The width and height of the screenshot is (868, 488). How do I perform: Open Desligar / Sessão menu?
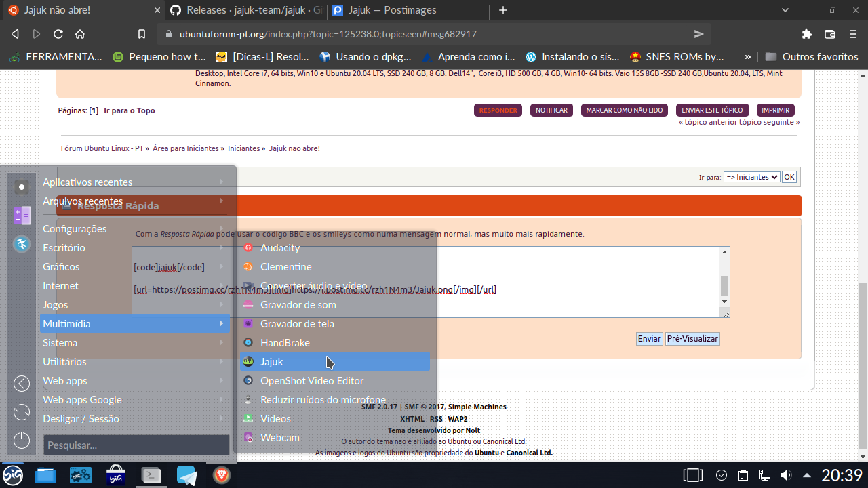(x=135, y=419)
